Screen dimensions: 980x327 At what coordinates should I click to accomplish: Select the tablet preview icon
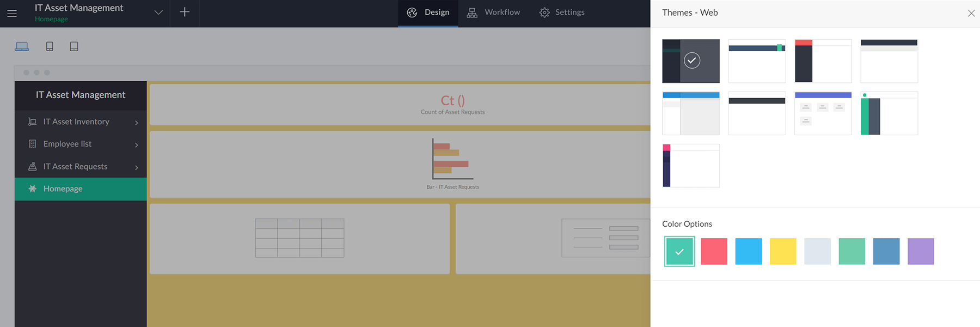click(74, 46)
